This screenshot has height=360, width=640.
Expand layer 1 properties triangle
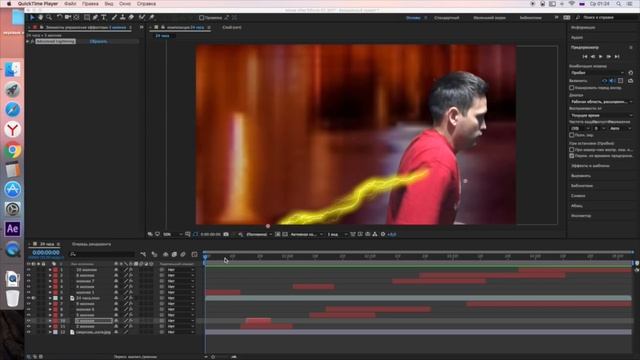click(50, 270)
